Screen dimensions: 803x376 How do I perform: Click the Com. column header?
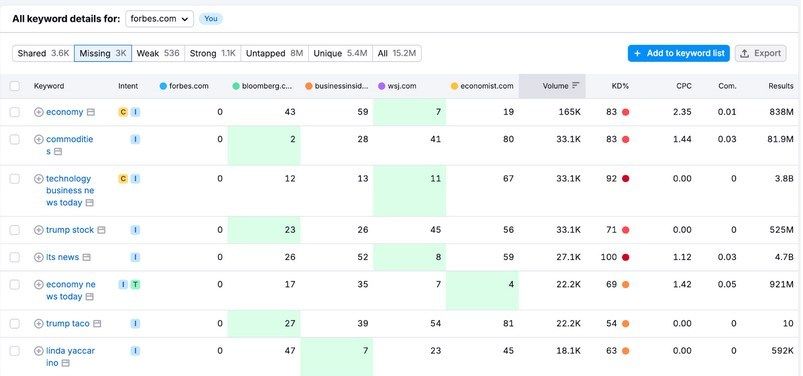click(728, 86)
